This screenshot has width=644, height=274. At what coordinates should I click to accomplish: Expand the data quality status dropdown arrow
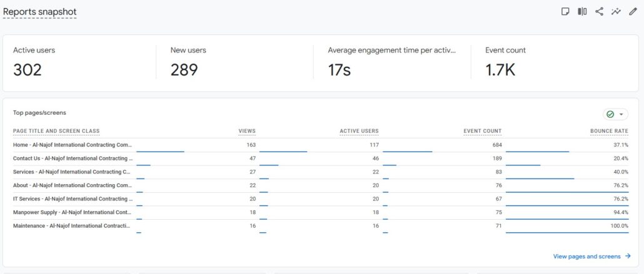tap(621, 114)
